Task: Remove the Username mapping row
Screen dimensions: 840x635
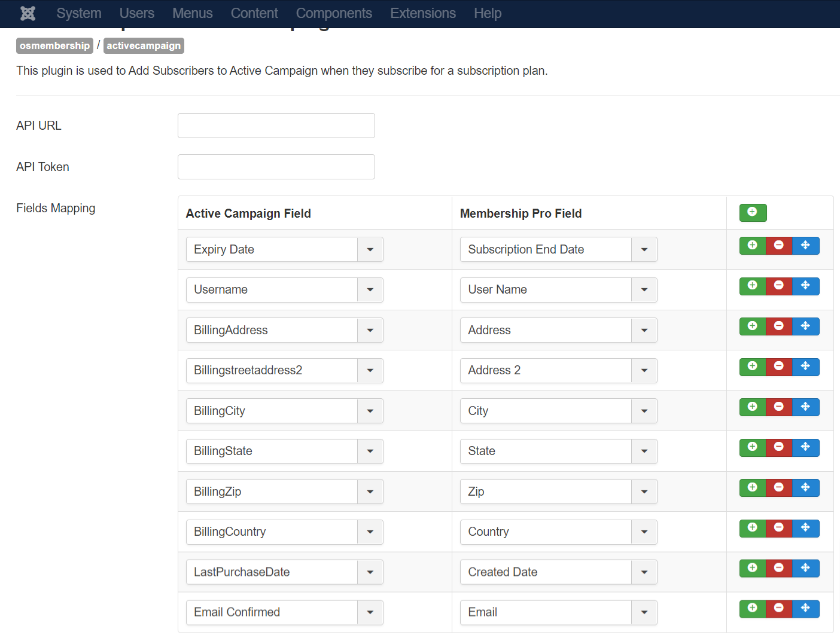Action: coord(779,286)
